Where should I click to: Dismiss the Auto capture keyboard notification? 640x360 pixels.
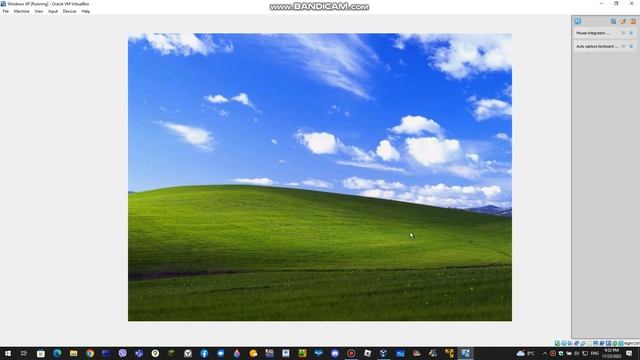631,47
